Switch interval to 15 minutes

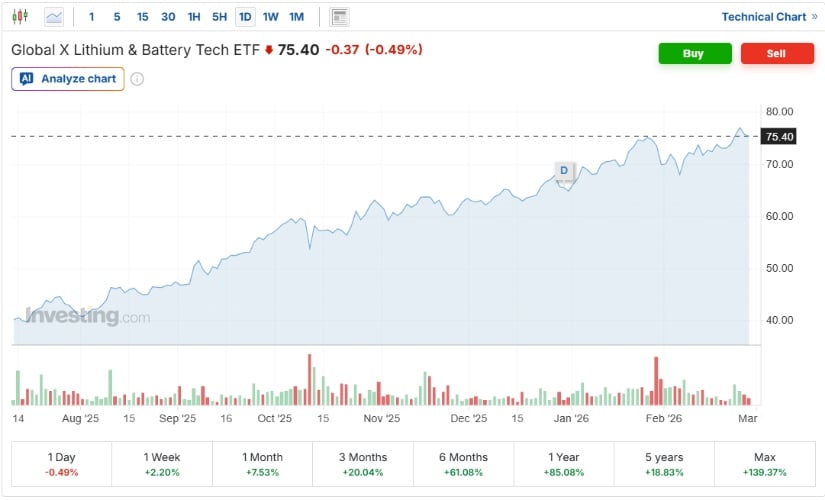click(x=142, y=16)
